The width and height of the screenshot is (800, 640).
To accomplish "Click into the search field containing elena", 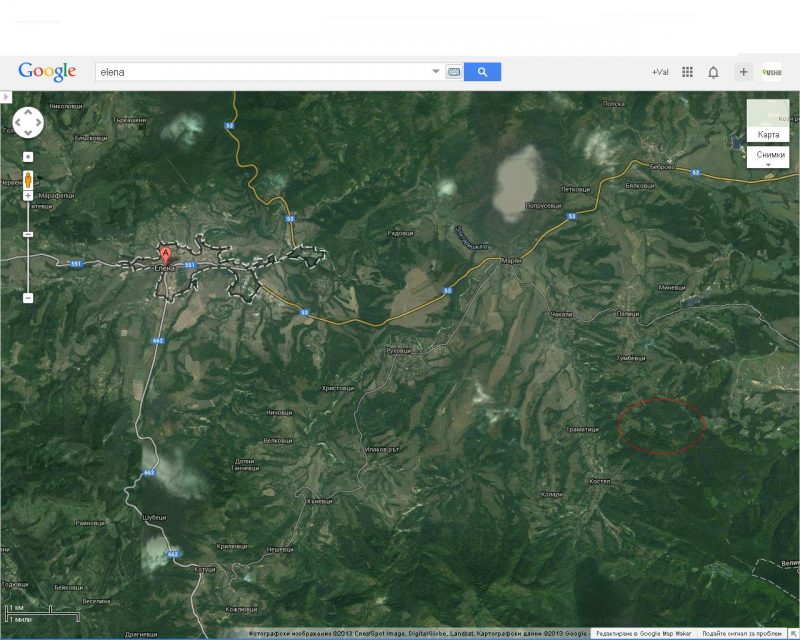I will click(x=260, y=72).
